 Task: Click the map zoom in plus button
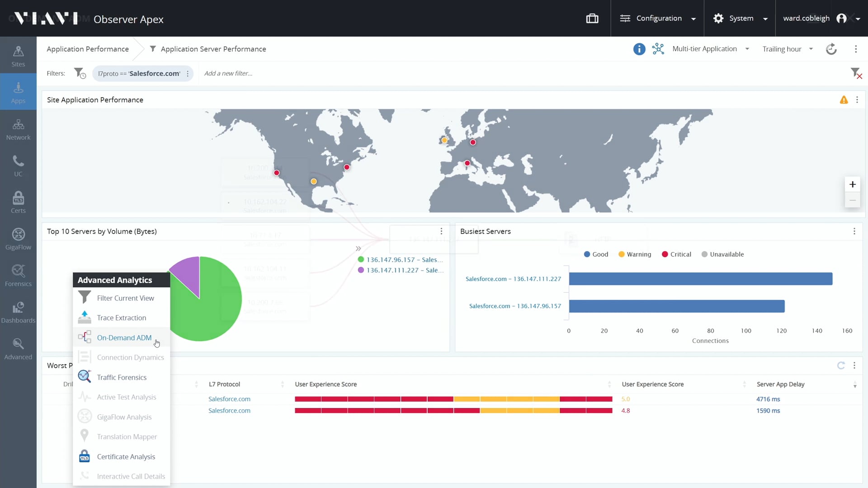pyautogui.click(x=852, y=184)
